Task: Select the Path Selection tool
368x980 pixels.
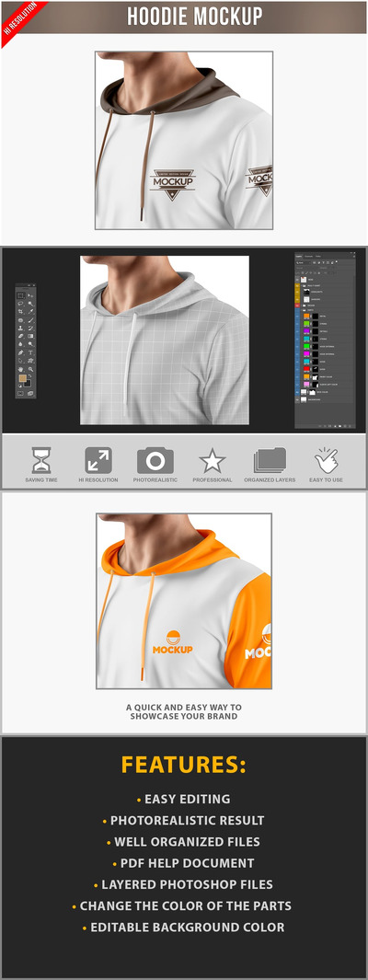Action: (20, 361)
